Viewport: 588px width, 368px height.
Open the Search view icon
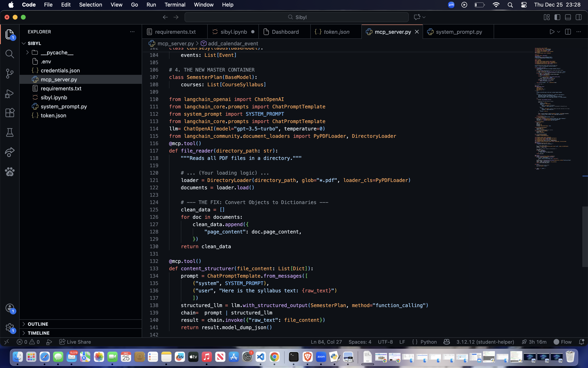click(x=9, y=54)
